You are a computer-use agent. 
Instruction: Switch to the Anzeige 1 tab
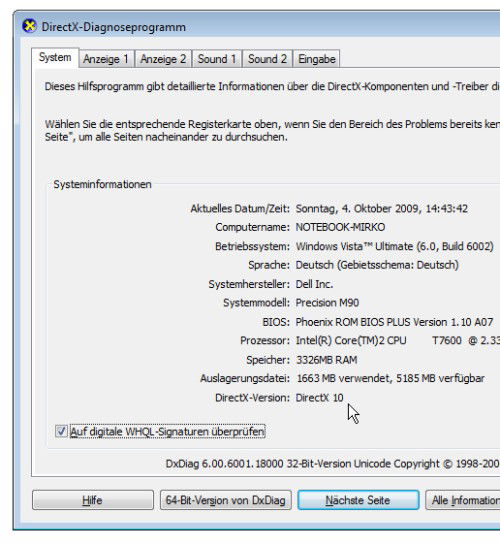pyautogui.click(x=106, y=59)
